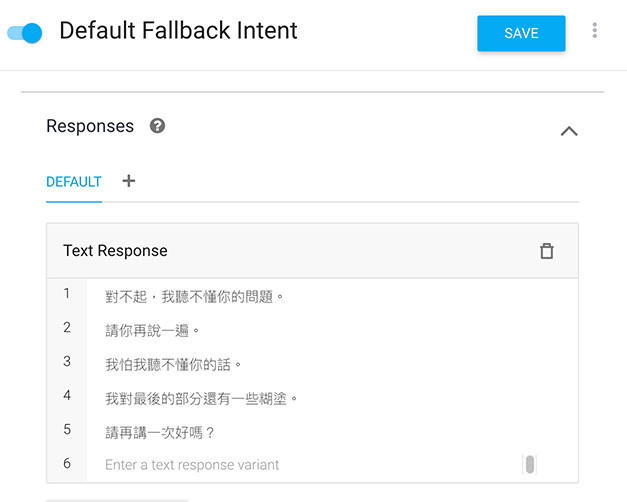This screenshot has width=627, height=502.
Task: Click text response line 1
Action: click(195, 296)
